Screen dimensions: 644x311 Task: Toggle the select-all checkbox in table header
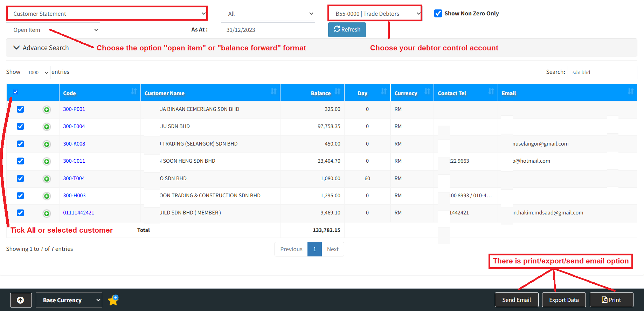click(16, 92)
